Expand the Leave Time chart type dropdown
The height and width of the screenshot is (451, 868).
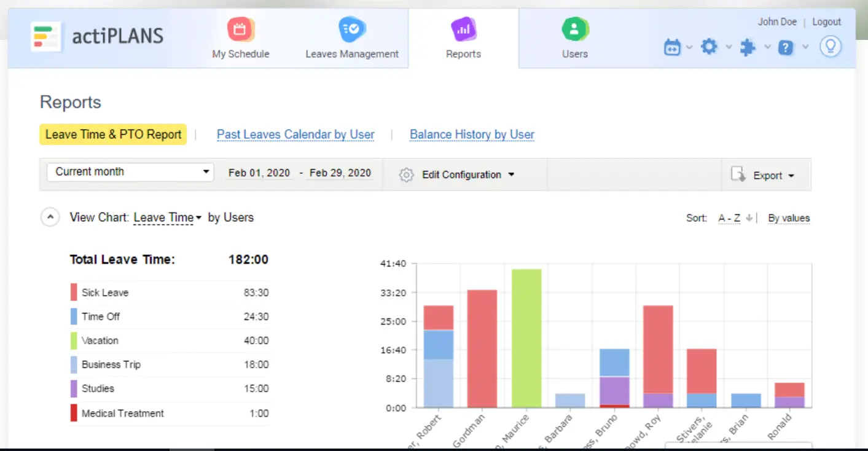pos(167,218)
